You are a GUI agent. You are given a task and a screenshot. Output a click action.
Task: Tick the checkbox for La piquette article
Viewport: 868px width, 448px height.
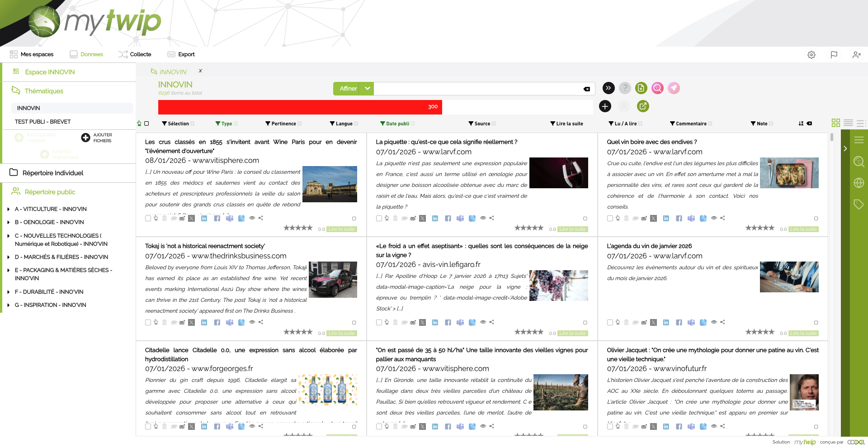(379, 219)
